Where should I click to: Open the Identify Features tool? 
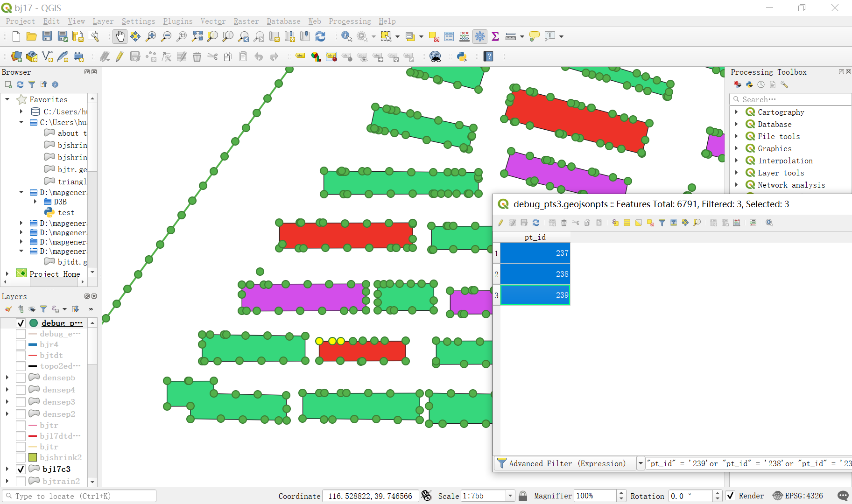tap(346, 36)
